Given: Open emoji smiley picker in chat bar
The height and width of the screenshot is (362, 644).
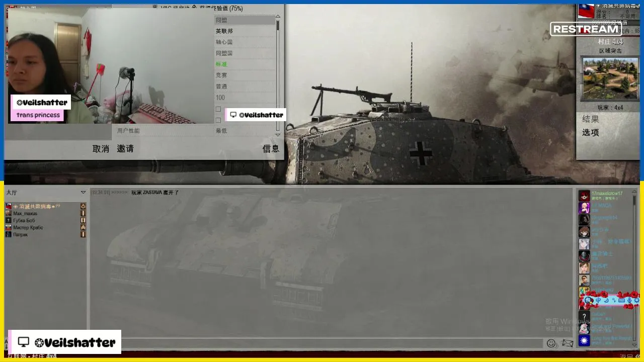Looking at the screenshot, I should click(551, 343).
